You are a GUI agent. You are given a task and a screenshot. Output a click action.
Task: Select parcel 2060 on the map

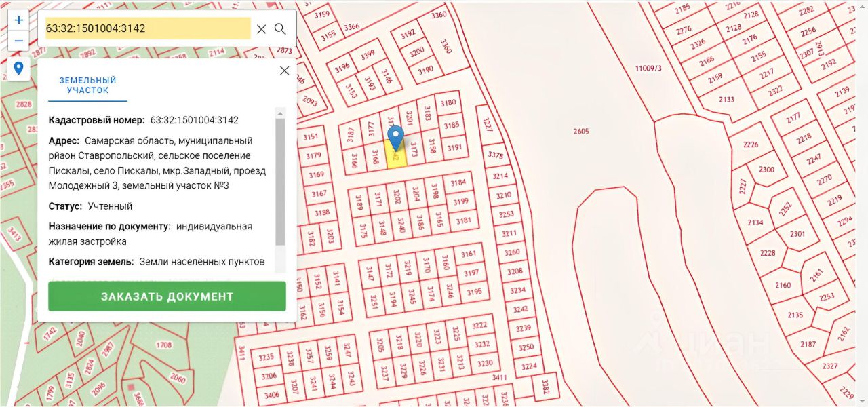(x=177, y=379)
